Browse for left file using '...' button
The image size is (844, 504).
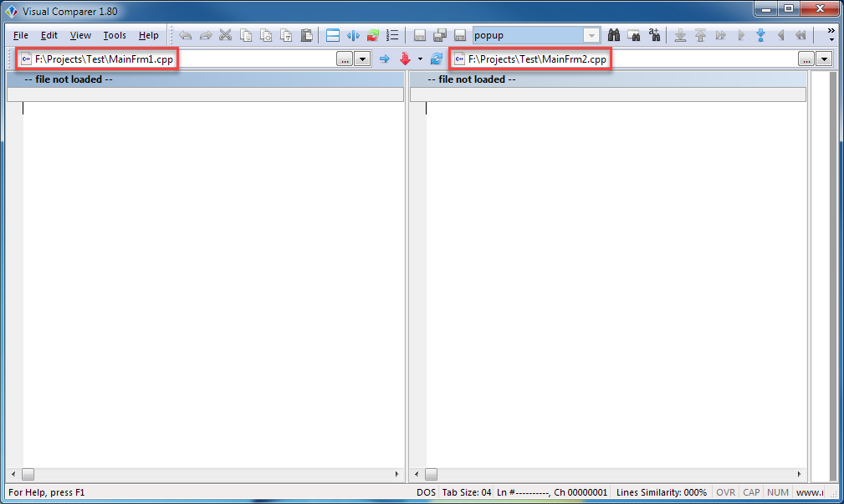coord(345,59)
